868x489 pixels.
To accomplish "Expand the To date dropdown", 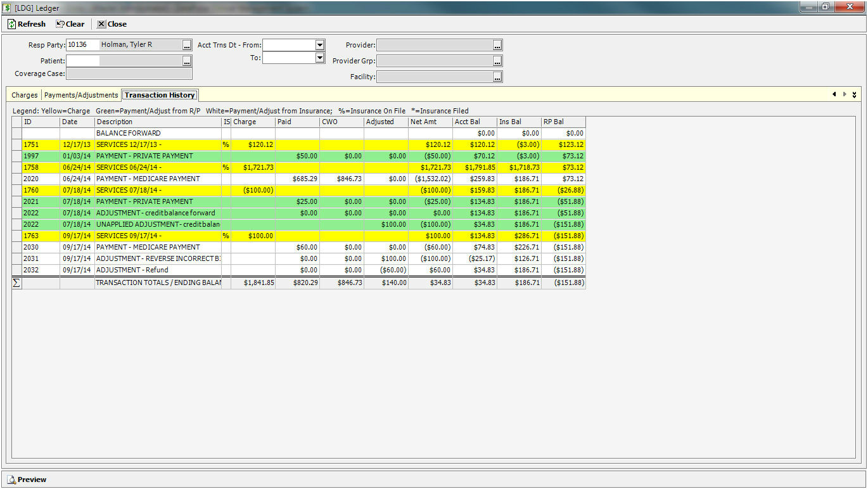I will click(x=319, y=58).
